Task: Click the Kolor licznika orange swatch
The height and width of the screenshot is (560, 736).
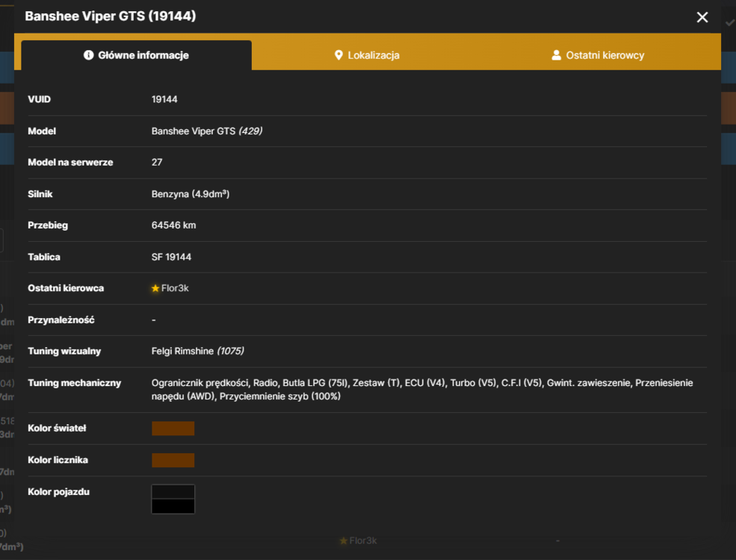Action: 173,460
